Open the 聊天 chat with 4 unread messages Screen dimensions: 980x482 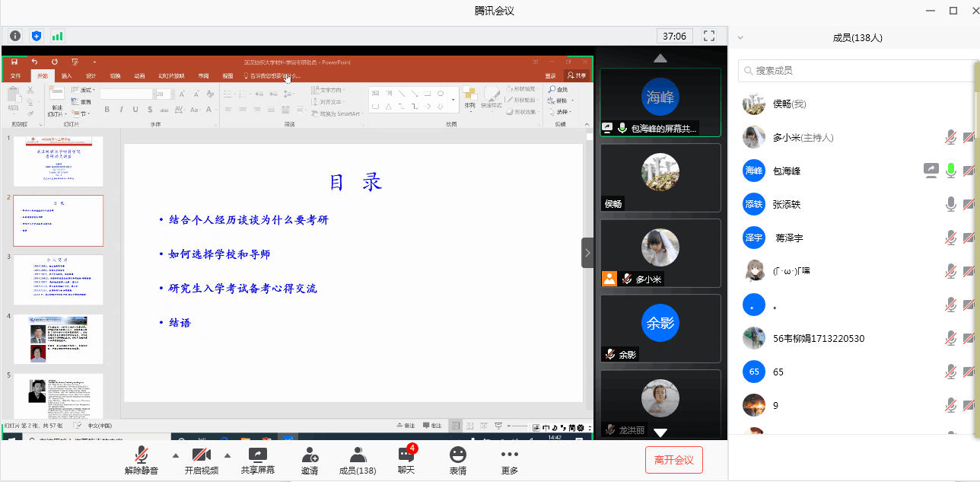[406, 455]
